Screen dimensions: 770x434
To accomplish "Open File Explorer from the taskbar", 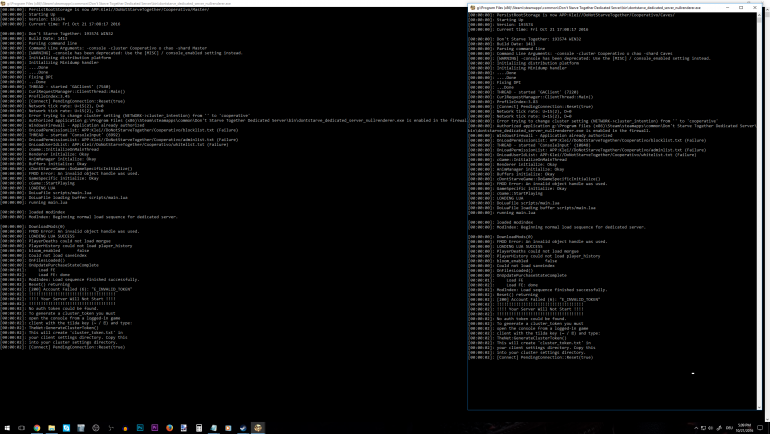I will click(x=52, y=428).
